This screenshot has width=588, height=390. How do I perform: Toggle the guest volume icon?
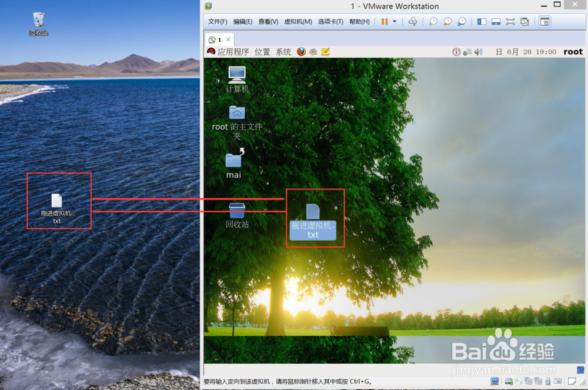pos(477,52)
